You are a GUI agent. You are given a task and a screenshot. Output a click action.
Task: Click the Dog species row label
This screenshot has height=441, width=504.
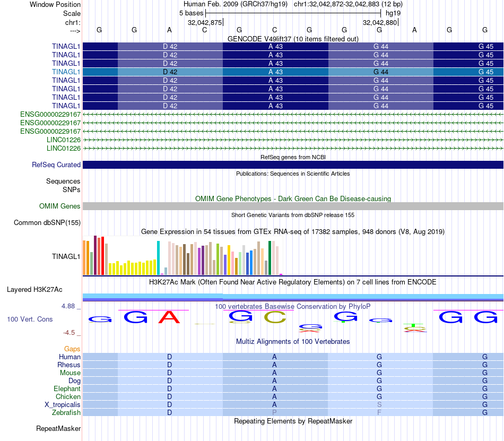[x=74, y=381]
